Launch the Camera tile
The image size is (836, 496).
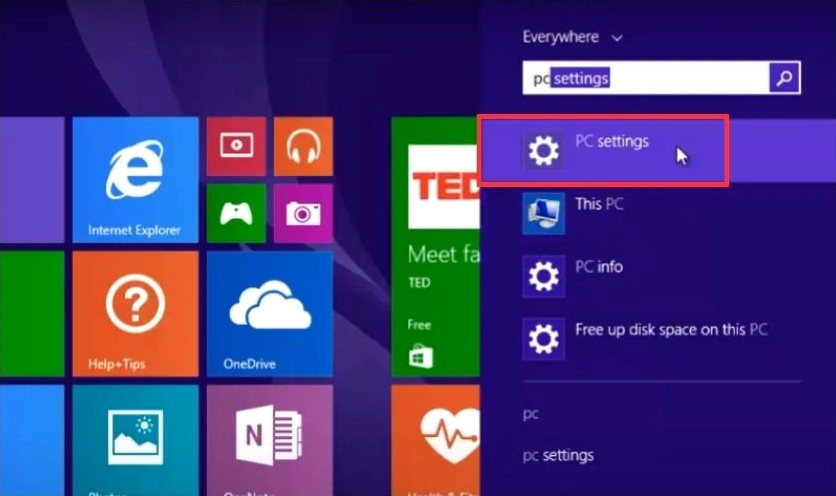click(x=303, y=213)
